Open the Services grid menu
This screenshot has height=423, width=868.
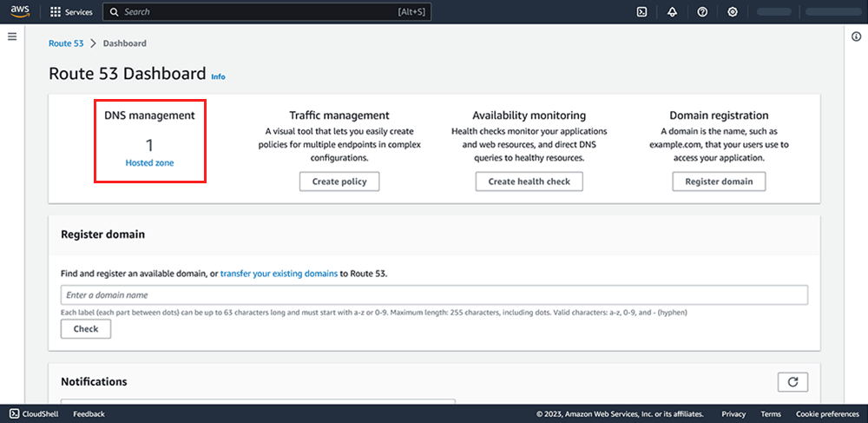(x=71, y=11)
